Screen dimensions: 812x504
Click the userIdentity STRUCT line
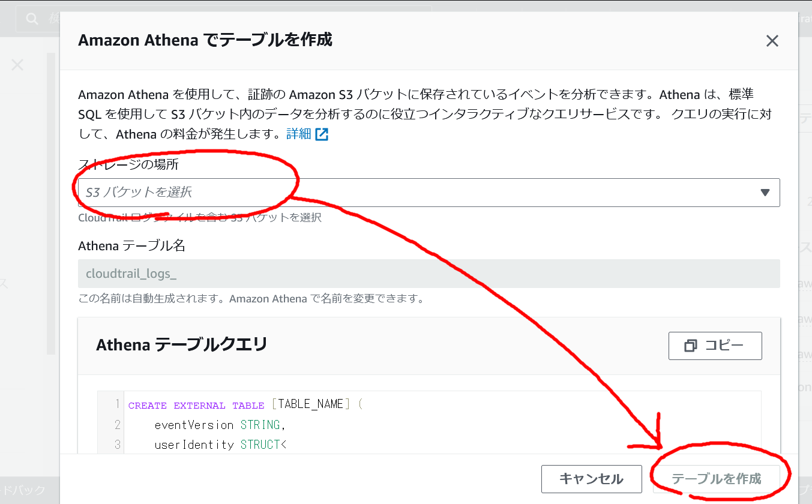pyautogui.click(x=221, y=445)
